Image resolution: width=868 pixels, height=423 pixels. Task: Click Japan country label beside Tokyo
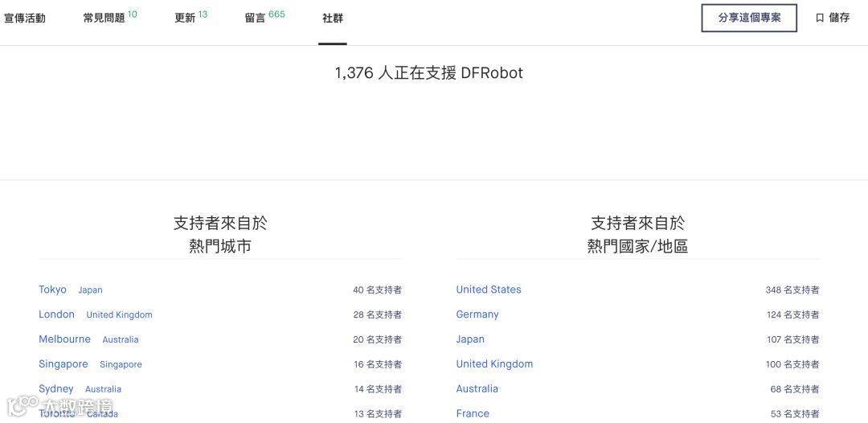coord(90,290)
